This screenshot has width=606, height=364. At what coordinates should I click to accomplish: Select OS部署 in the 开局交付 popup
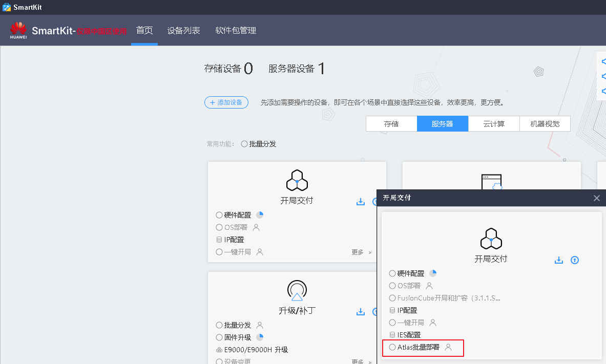click(x=405, y=286)
